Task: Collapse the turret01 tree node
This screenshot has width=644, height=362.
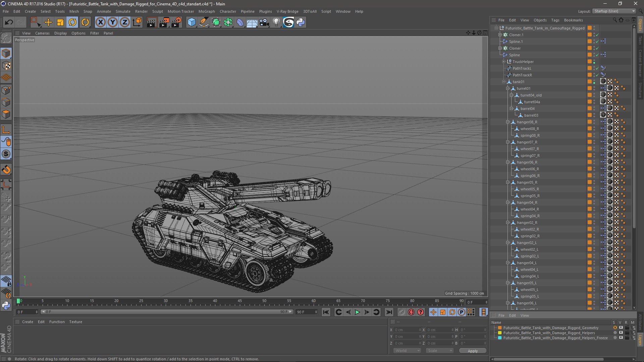Action: (508, 88)
